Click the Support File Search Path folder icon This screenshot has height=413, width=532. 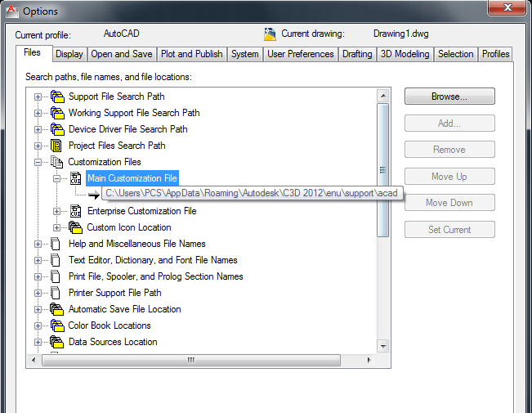(56, 97)
